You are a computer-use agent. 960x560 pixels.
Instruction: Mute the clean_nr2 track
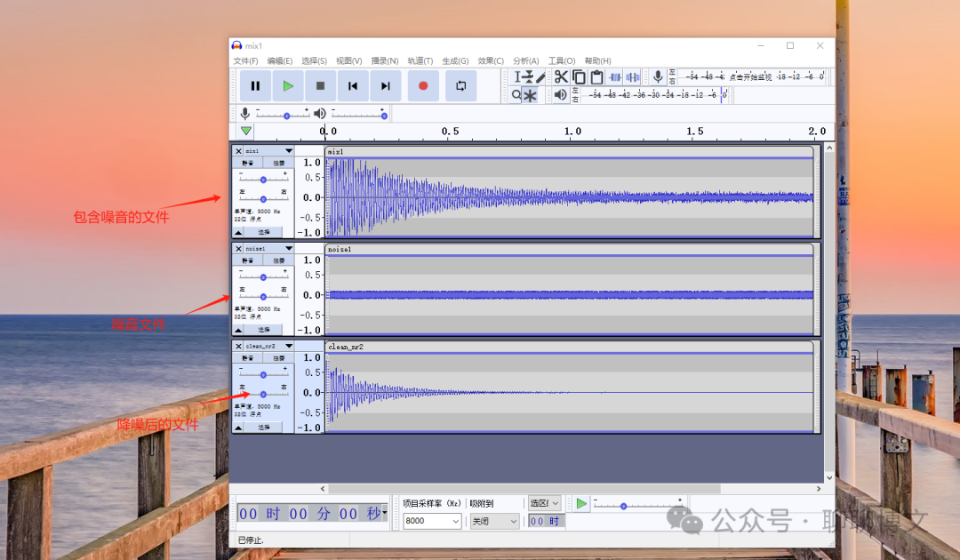[248, 358]
